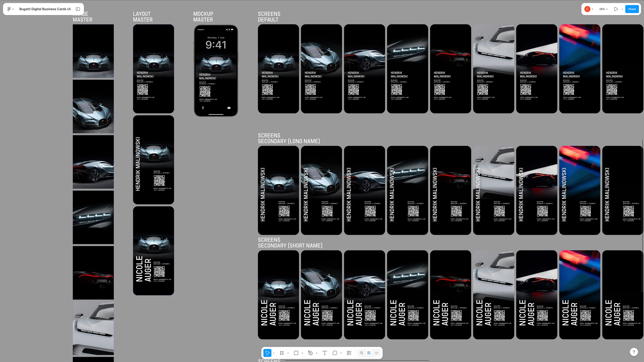Open the comment tool
This screenshot has width=644, height=362.
click(x=335, y=353)
